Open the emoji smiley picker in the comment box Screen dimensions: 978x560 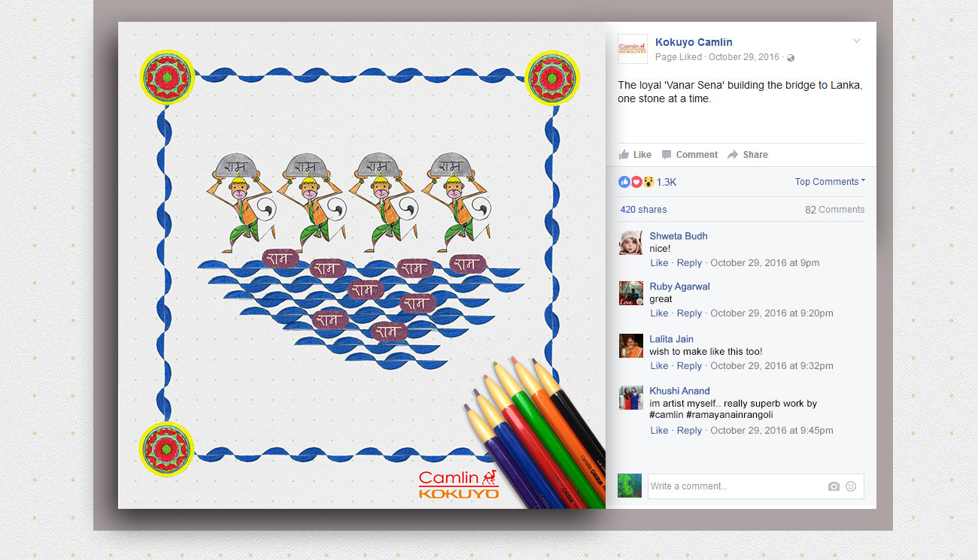click(851, 486)
